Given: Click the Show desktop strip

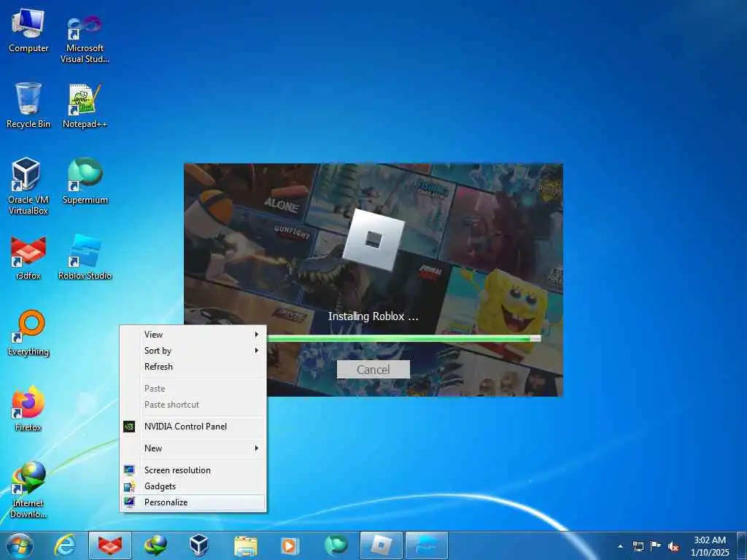Looking at the screenshot, I should coord(742,545).
